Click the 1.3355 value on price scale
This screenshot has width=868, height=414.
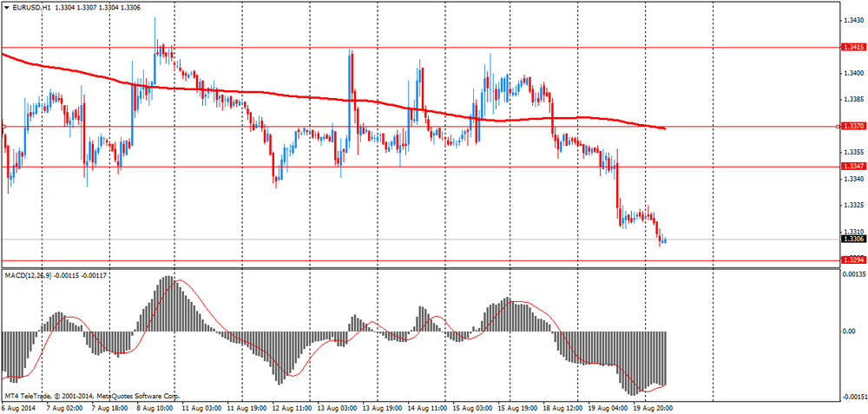tap(852, 152)
